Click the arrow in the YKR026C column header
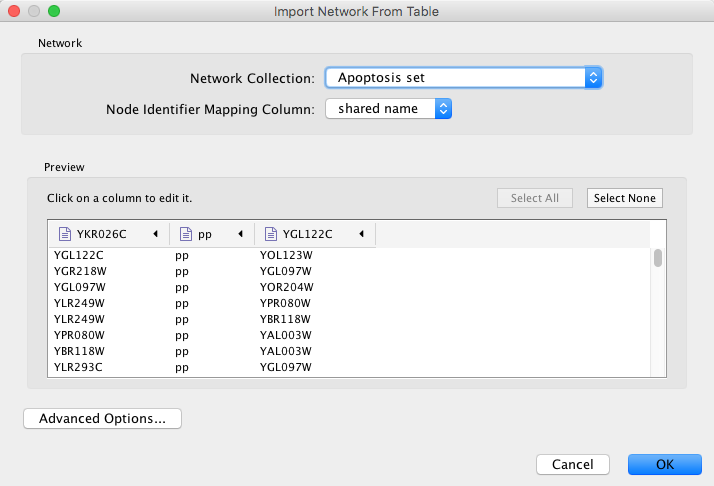This screenshot has height=486, width=714. click(155, 234)
